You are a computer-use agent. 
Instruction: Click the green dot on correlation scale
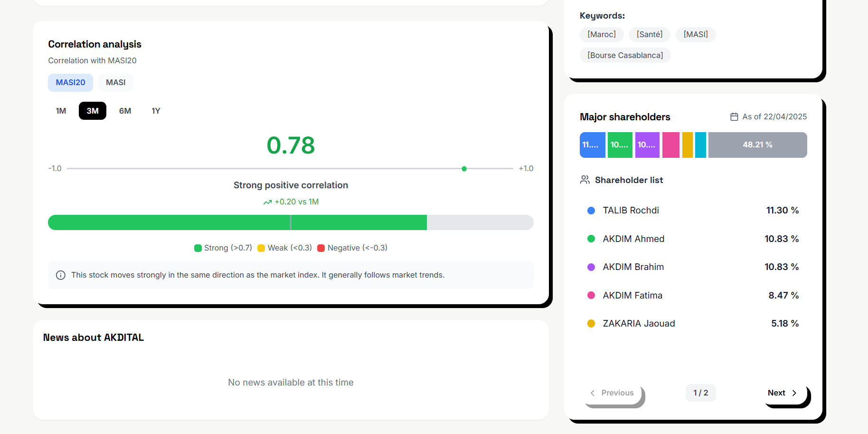[464, 169]
